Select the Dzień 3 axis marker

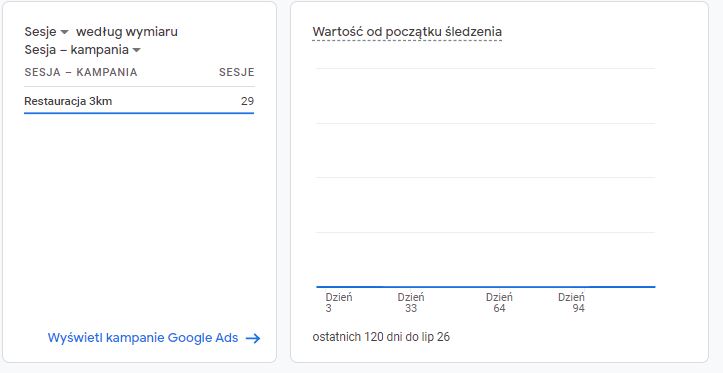(338, 303)
